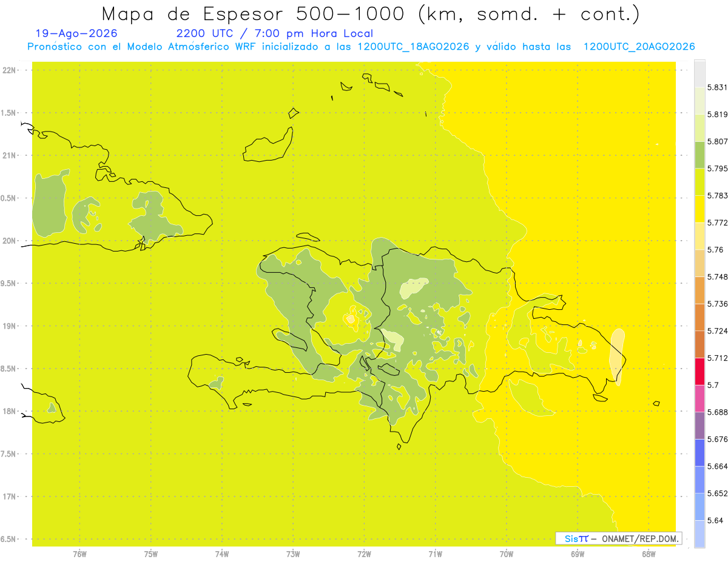This screenshot has width=728, height=562.
Task: Click the legend value '5.736'
Action: point(718,304)
